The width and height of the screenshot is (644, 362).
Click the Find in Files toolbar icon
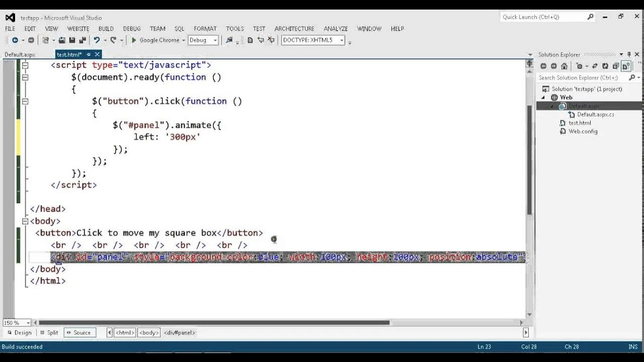tap(229, 40)
